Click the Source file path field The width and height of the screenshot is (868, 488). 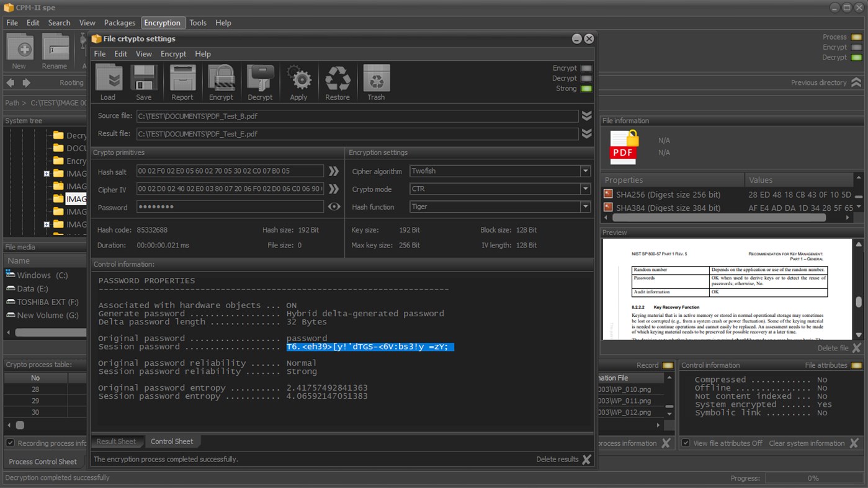(x=357, y=116)
